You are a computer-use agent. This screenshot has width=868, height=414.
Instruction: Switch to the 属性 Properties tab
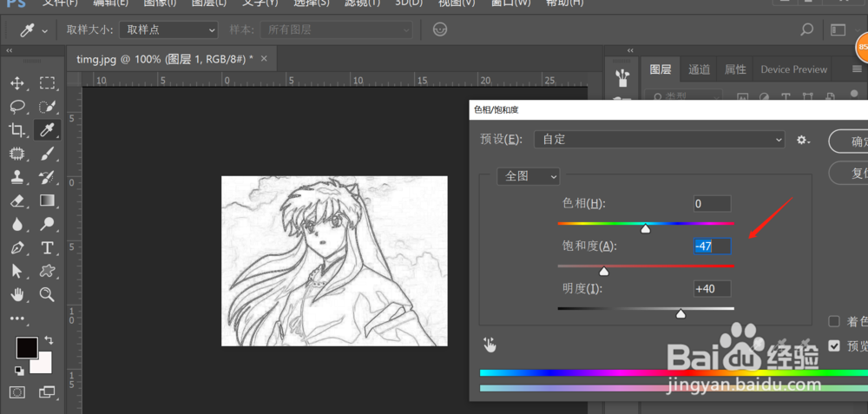735,69
